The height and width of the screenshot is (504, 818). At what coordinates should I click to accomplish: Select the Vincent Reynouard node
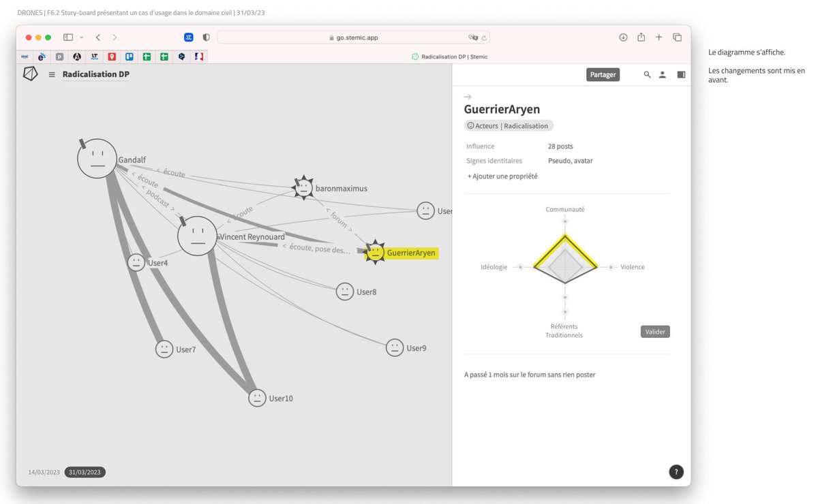click(197, 236)
